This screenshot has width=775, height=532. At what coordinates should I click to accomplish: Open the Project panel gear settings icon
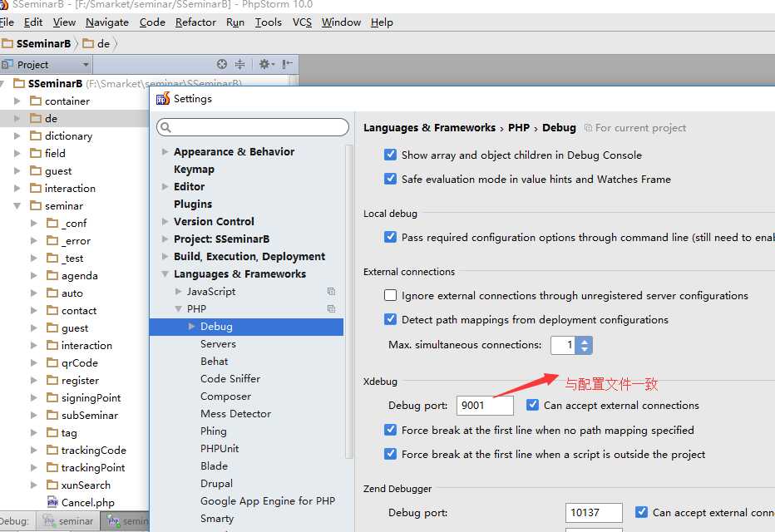tap(266, 64)
